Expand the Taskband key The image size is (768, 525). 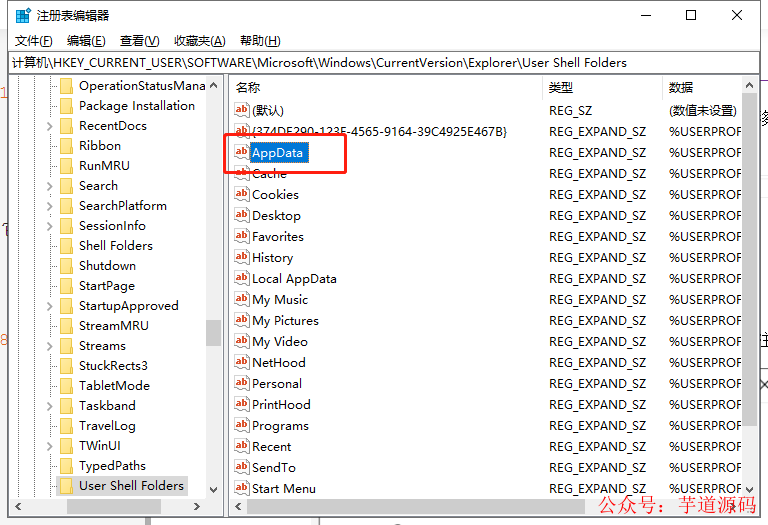pyautogui.click(x=49, y=406)
